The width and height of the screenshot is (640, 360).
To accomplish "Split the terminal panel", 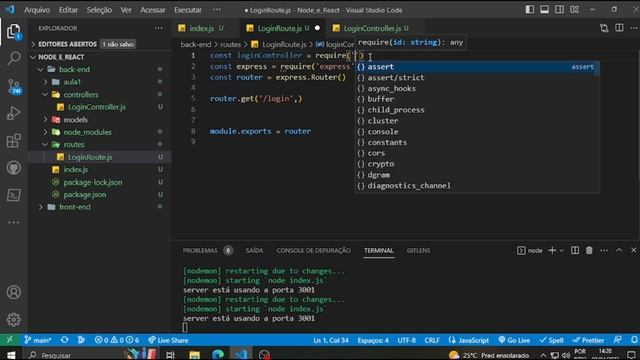I will click(575, 250).
